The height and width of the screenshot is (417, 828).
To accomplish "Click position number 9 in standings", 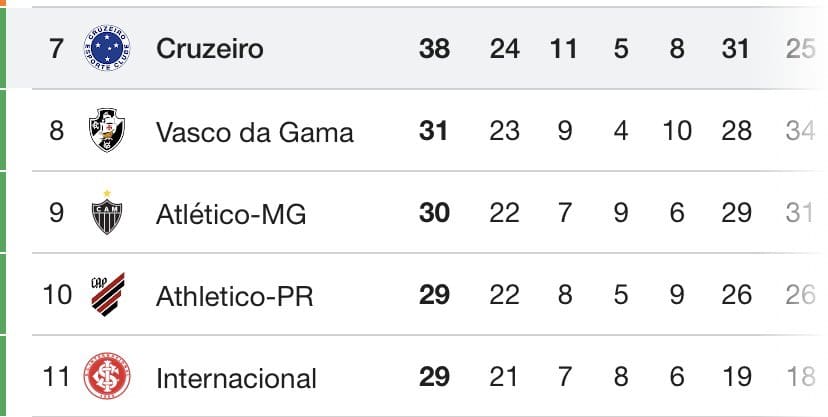I will [56, 213].
